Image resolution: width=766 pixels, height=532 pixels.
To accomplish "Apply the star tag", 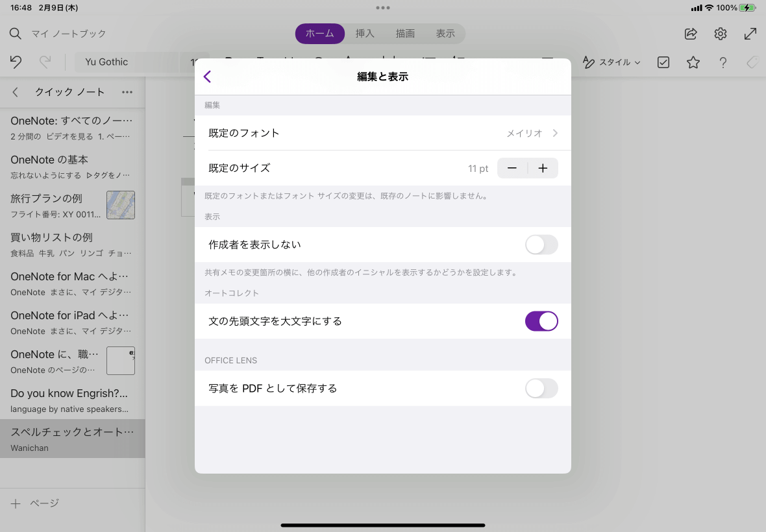I will click(x=693, y=62).
